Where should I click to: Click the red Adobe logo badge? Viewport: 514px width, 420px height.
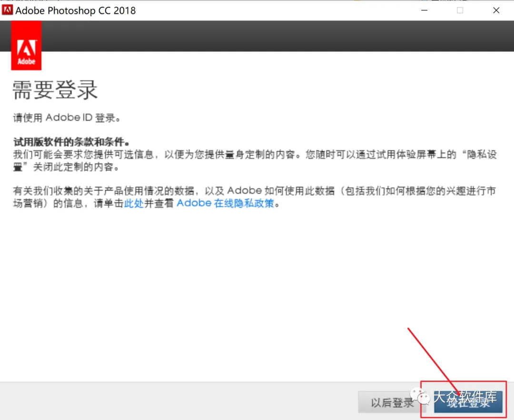26,46
